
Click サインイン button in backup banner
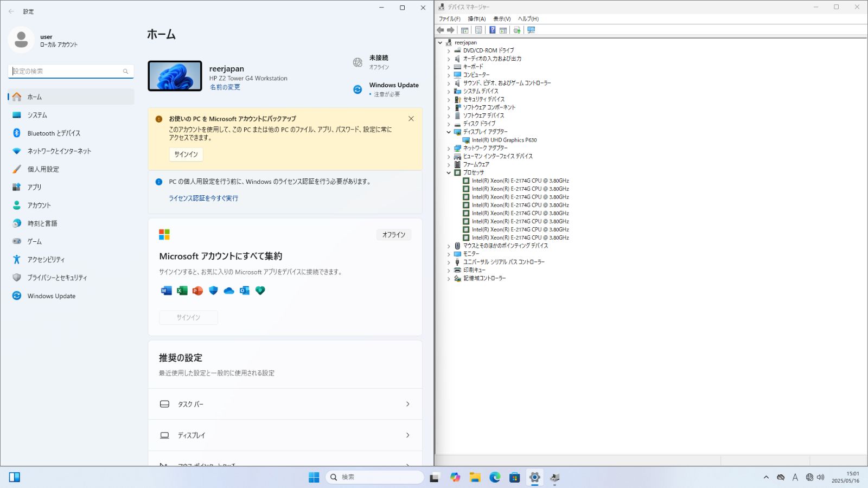[x=186, y=155]
